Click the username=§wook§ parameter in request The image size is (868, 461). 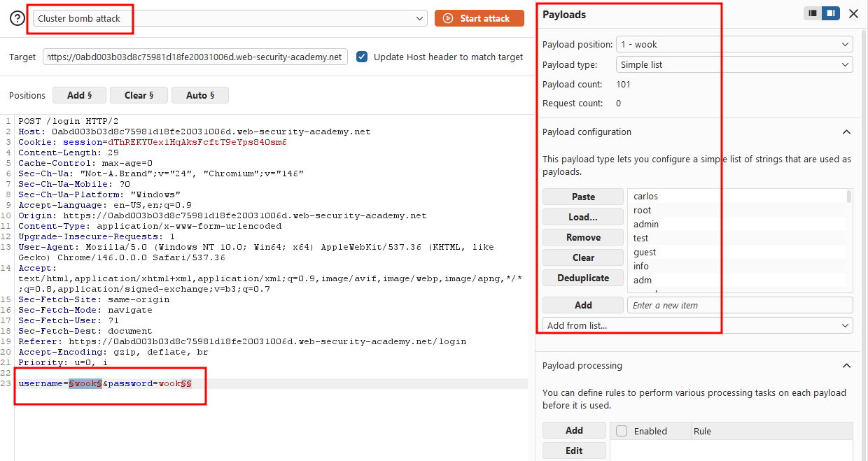(x=61, y=383)
